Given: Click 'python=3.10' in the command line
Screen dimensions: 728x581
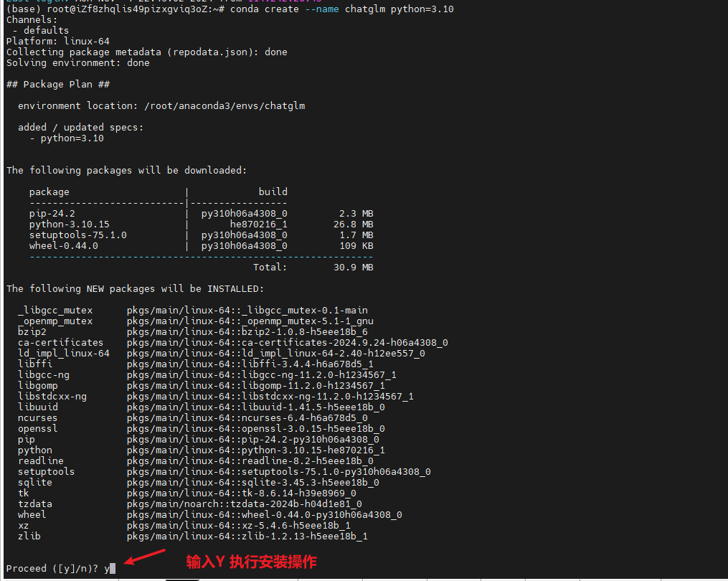Looking at the screenshot, I should 422,9.
